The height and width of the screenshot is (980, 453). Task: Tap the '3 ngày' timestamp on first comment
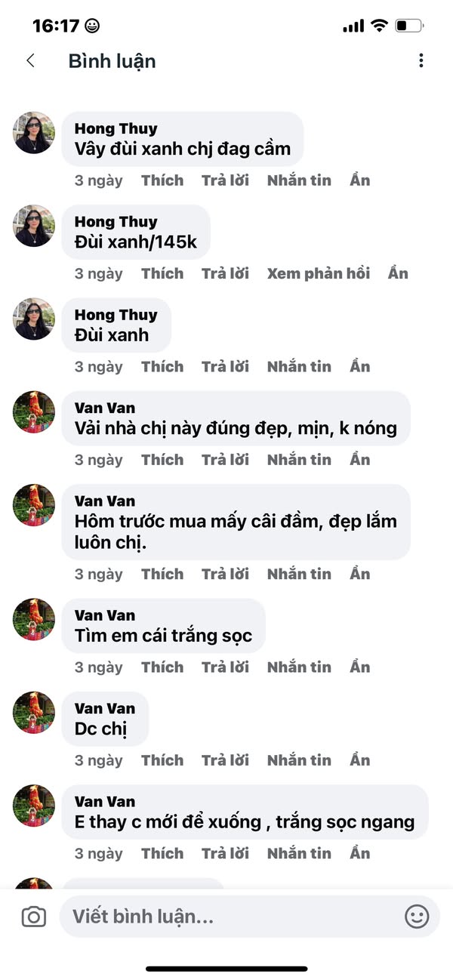(98, 180)
